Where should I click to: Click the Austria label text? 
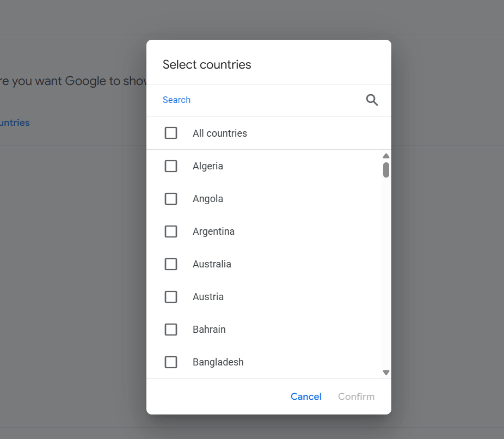coord(208,297)
